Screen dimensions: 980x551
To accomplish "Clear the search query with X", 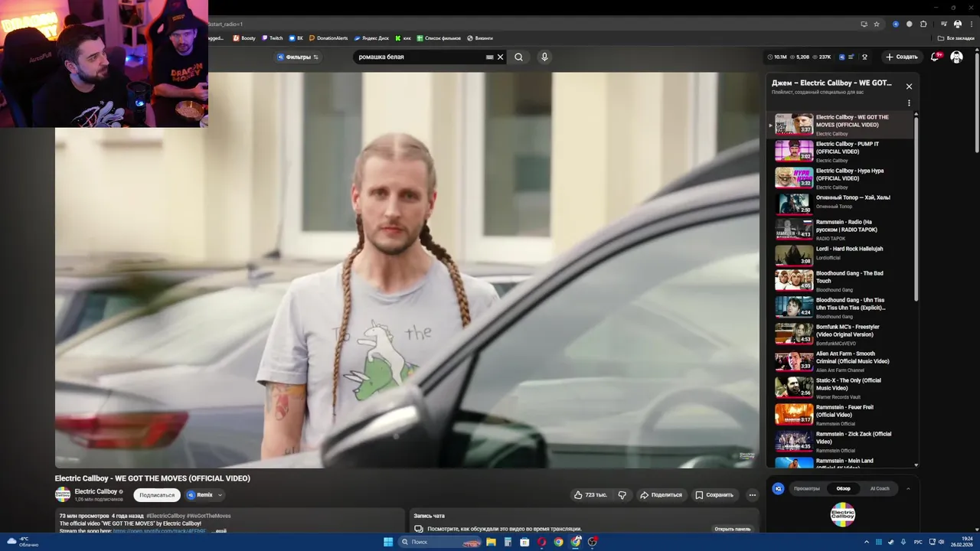I will 501,57.
